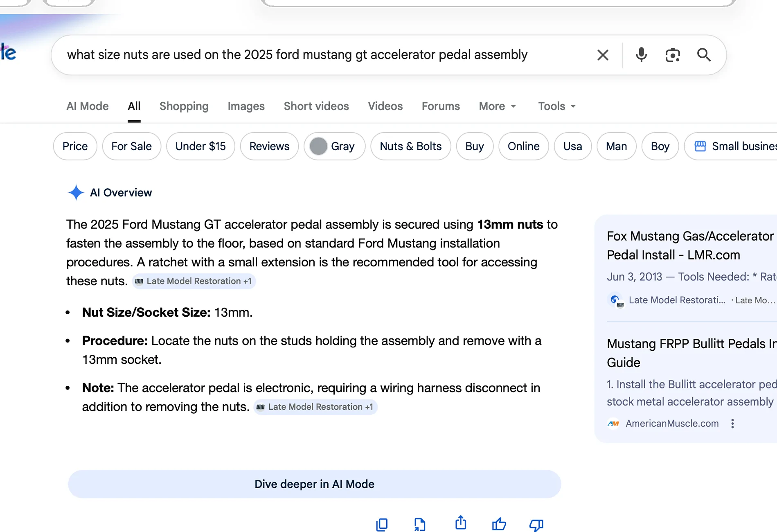Go to the Images tab
The width and height of the screenshot is (777, 532).
[246, 106]
